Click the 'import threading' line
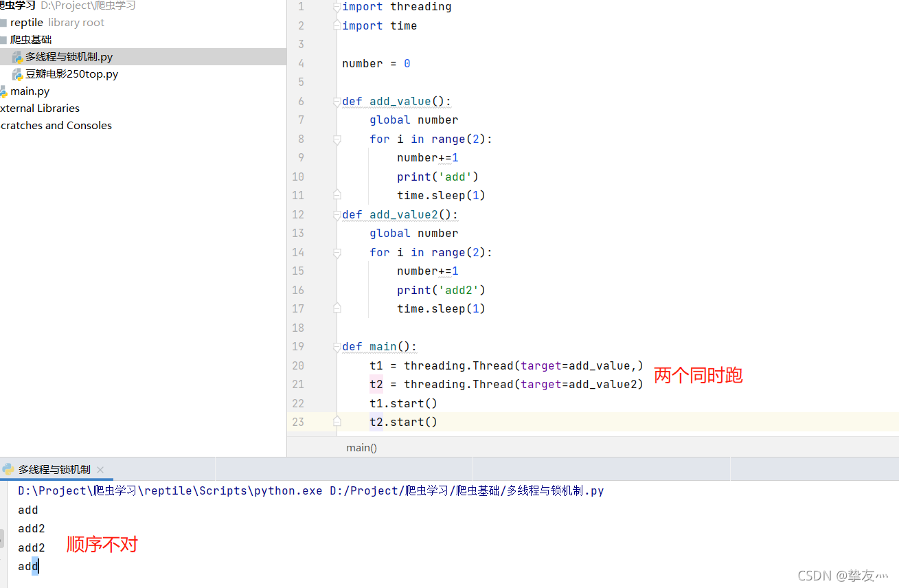This screenshot has height=588, width=899. 397,7
